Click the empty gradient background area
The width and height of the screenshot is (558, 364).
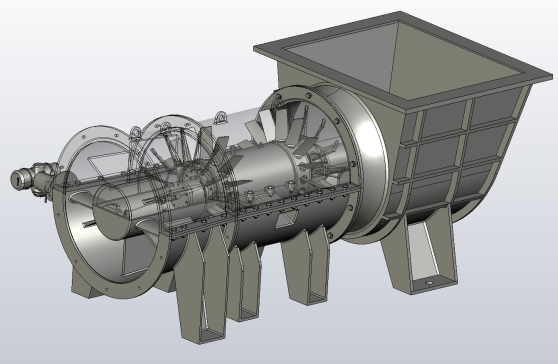click(107, 53)
